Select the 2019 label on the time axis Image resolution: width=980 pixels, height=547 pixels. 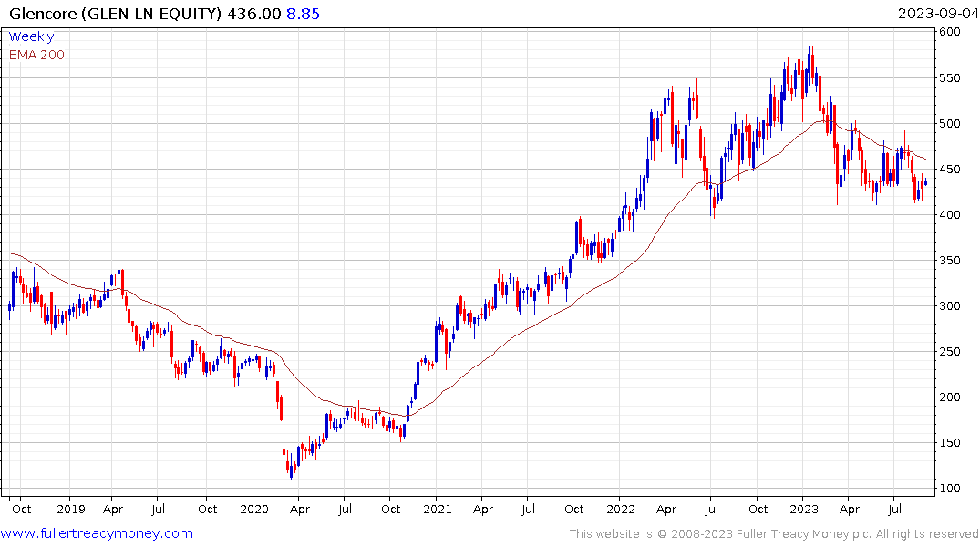pos(70,510)
